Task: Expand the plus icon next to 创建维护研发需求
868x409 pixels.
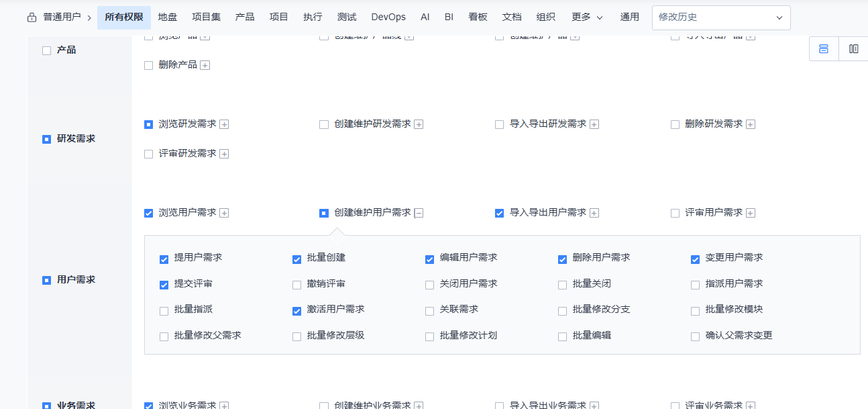Action: tap(419, 124)
